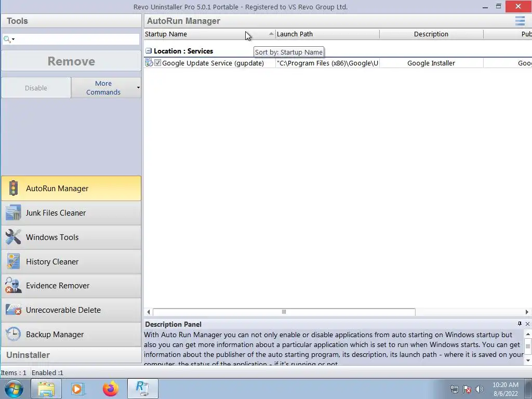Click the Google Update Service row icon
Image resolution: width=532 pixels, height=399 pixels.
(149, 63)
